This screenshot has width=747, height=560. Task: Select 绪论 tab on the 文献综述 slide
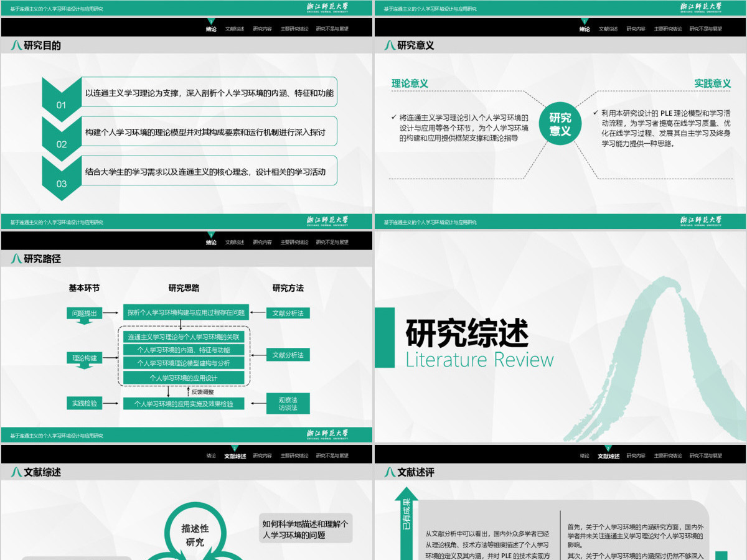211,455
